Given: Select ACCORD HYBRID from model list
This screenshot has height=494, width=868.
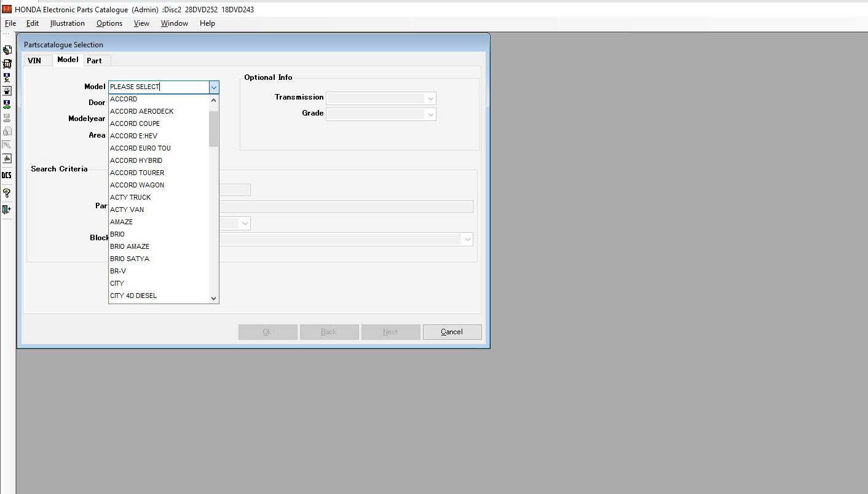Looking at the screenshot, I should (x=159, y=160).
